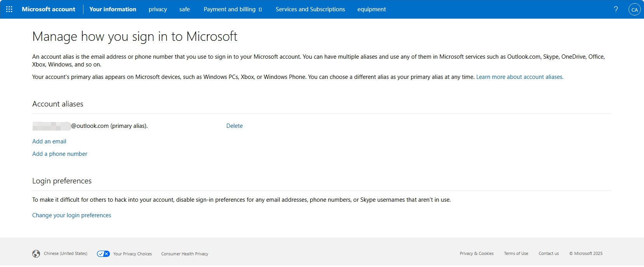644x267 pixels.
Task: Click Add an email link
Action: (x=49, y=141)
